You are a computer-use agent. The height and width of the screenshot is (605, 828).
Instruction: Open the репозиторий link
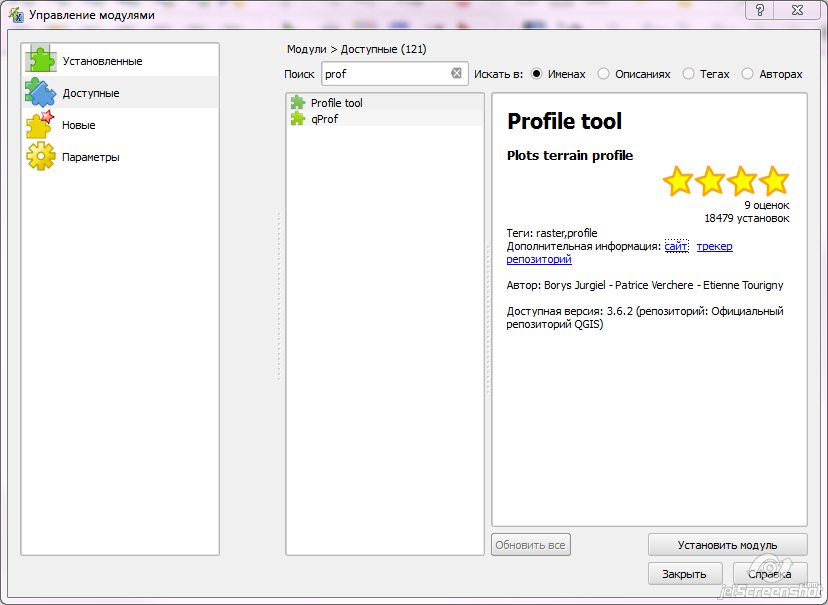539,259
